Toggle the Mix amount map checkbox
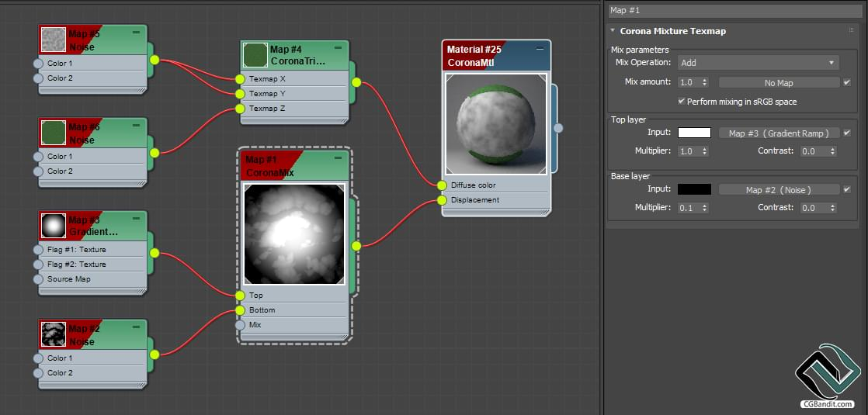 [846, 82]
